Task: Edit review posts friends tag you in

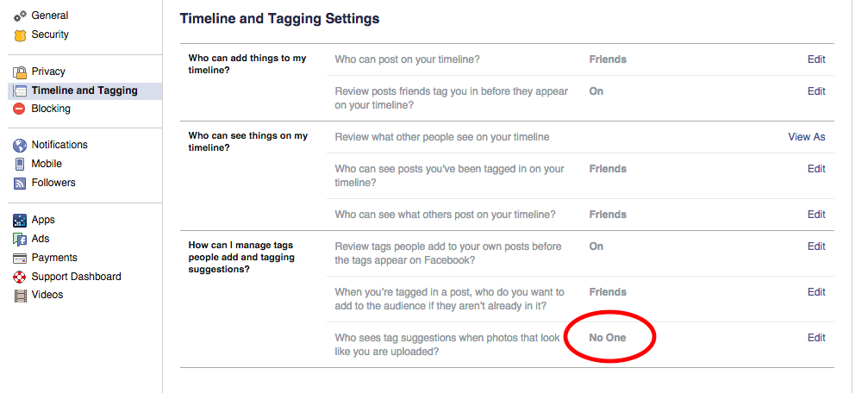Action: [x=815, y=91]
